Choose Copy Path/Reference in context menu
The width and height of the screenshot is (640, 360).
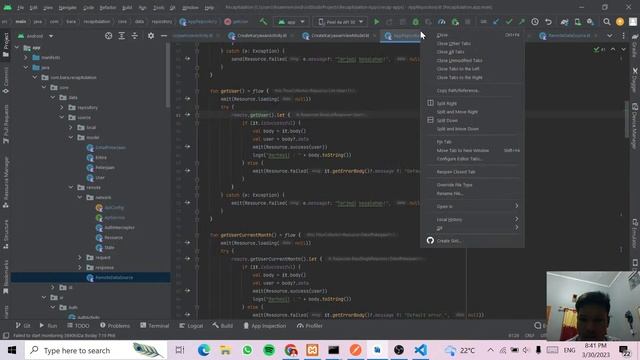(x=458, y=90)
